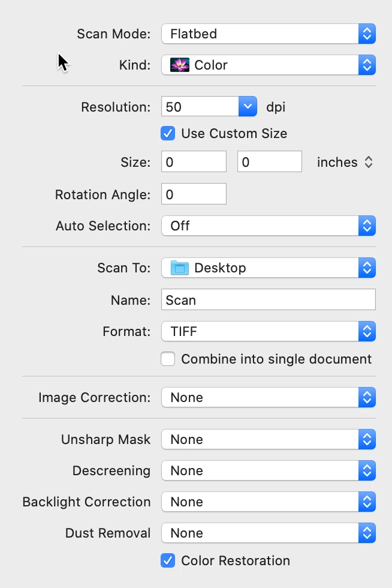Image resolution: width=392 pixels, height=588 pixels.
Task: Open the Backlight Correction dropdown
Action: tap(268, 502)
